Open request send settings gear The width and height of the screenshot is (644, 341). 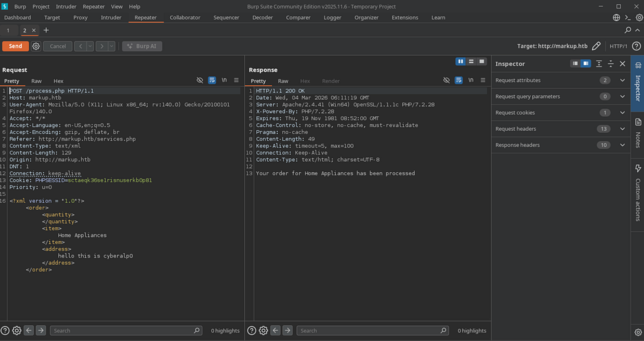36,46
